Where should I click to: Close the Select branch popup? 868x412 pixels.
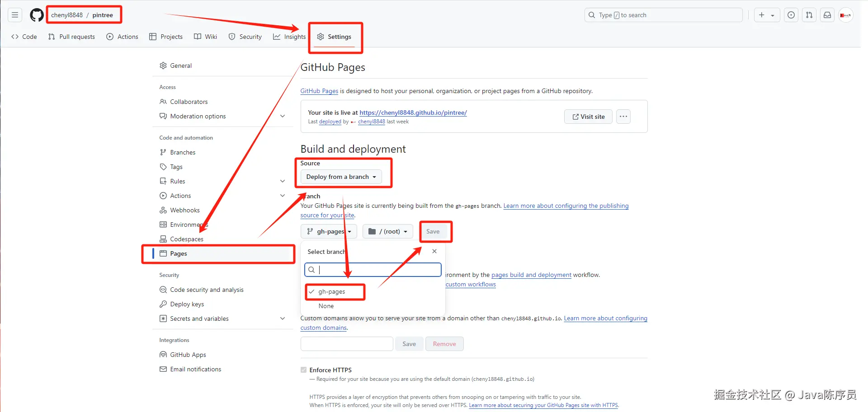[x=434, y=251]
